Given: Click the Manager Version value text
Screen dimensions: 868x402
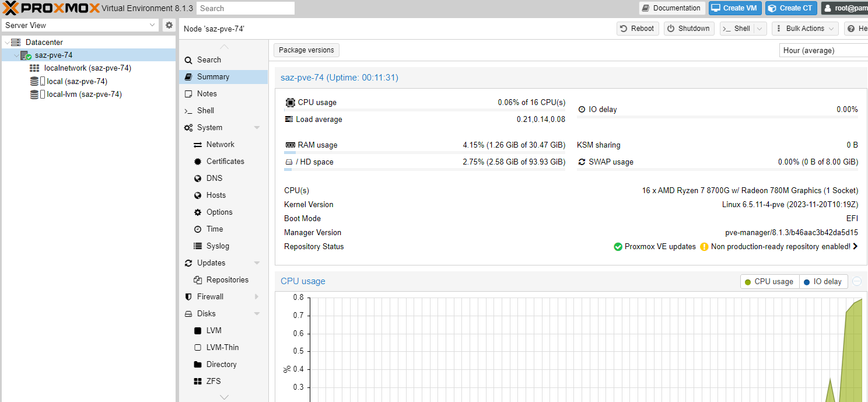Looking at the screenshot, I should [792, 233].
